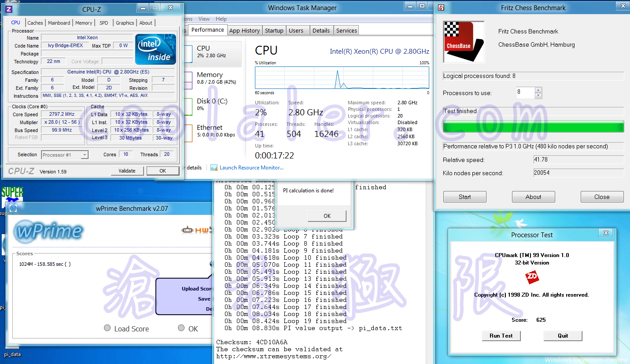630x364 pixels.
Task: Select the CPU tab in CPU-Z
Action: point(16,22)
